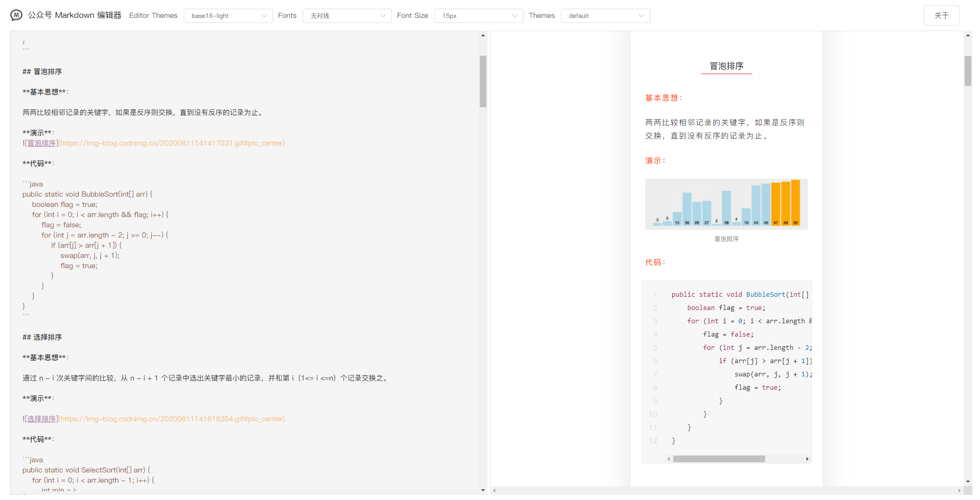Open the Themes dropdown default
The width and height of the screenshot is (980, 500).
605,16
